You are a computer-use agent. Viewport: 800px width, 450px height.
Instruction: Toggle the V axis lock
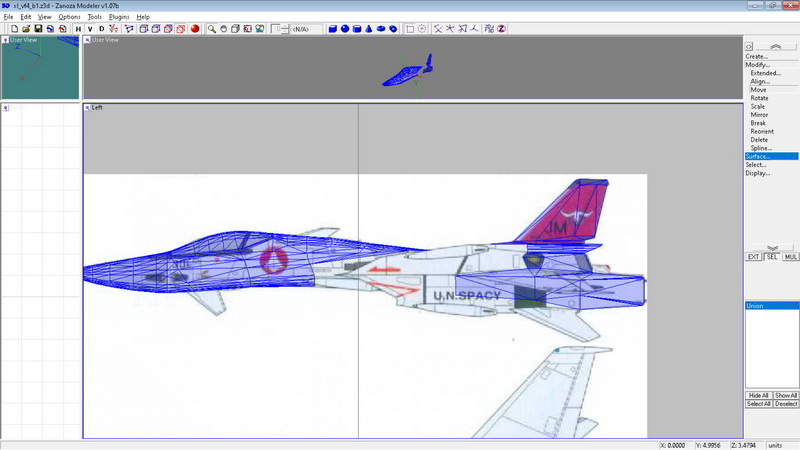click(x=90, y=29)
